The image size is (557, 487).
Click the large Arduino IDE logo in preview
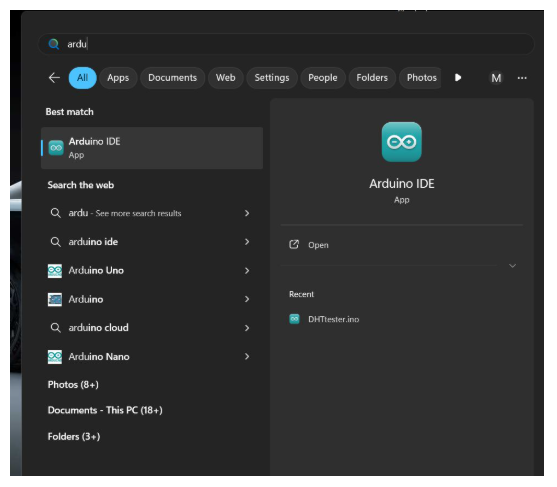pos(401,142)
